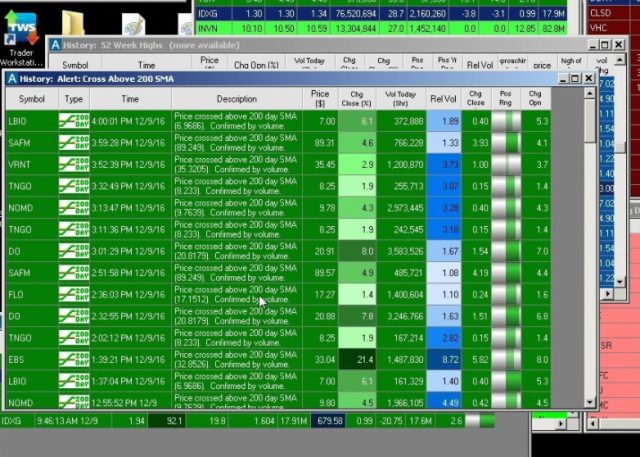Viewport: 640px width, 457px height.
Task: Click the 200 day icon in the EBS row
Action: [74, 359]
